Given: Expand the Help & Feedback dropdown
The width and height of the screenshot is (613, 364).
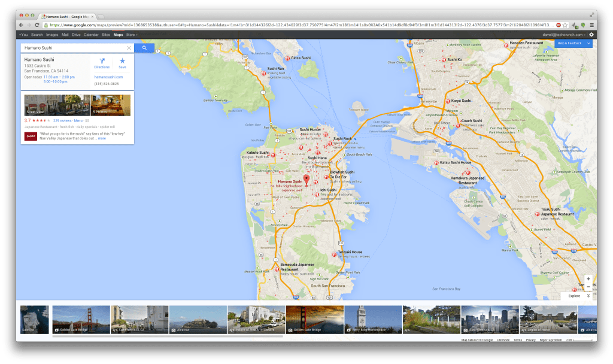Looking at the screenshot, I should click(x=588, y=44).
